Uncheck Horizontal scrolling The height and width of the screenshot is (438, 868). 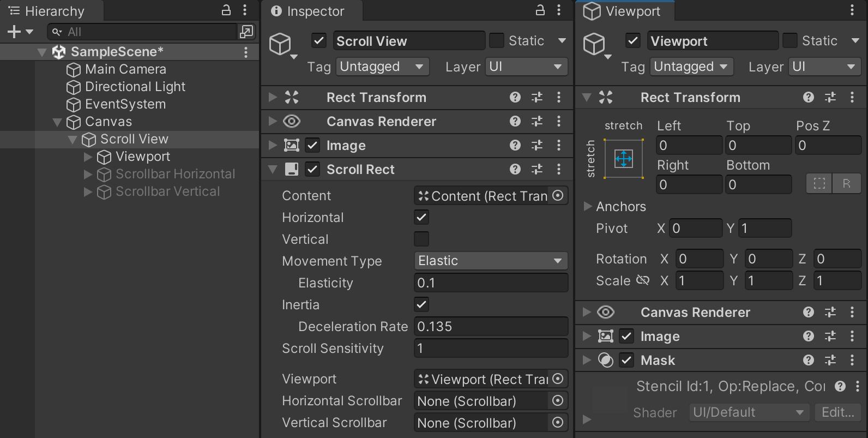[421, 217]
